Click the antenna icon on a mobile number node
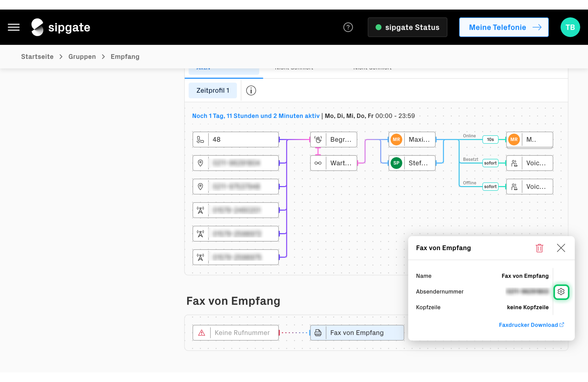This screenshot has width=588, height=382. (x=200, y=210)
